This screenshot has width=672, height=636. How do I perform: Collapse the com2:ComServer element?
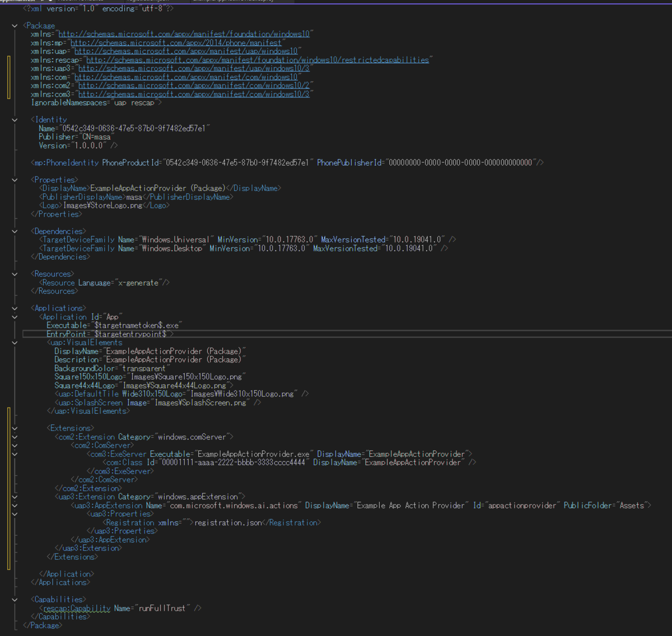(x=15, y=445)
